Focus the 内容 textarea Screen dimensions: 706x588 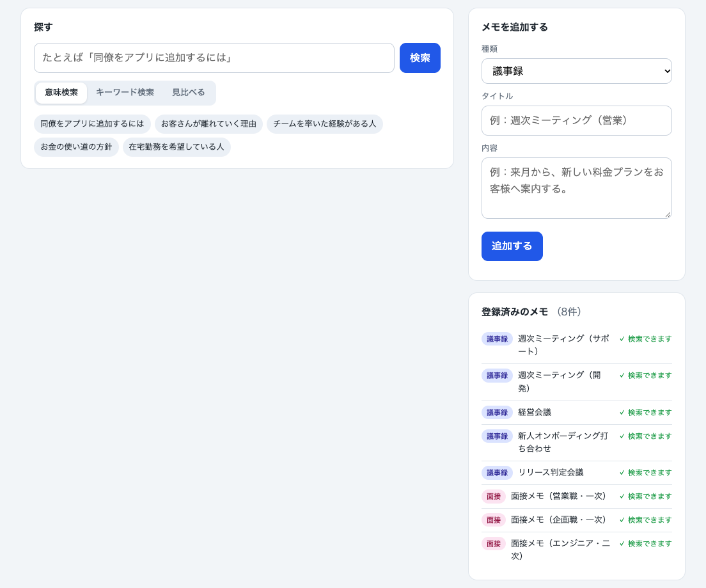point(576,188)
